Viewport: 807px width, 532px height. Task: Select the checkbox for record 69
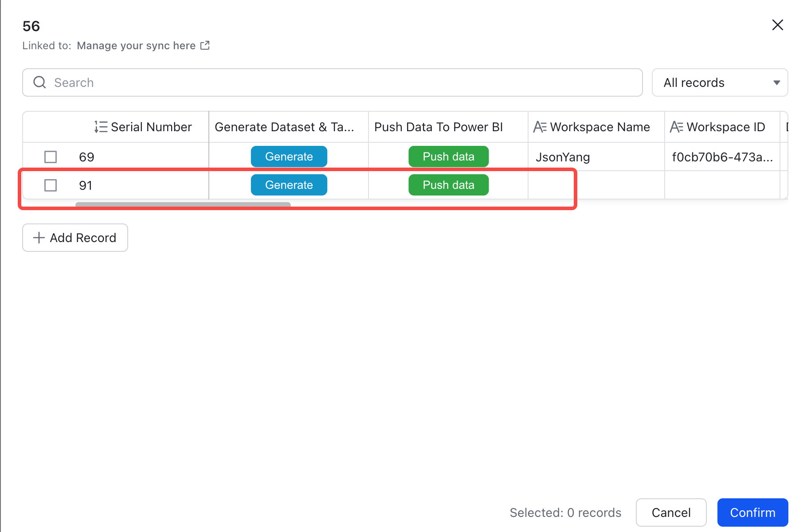[x=51, y=157]
